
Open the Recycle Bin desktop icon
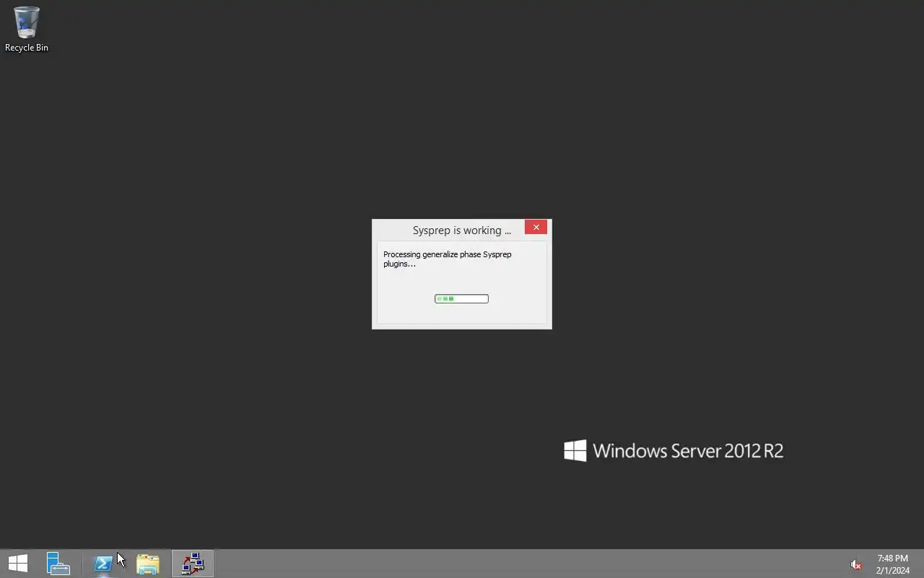(x=27, y=29)
